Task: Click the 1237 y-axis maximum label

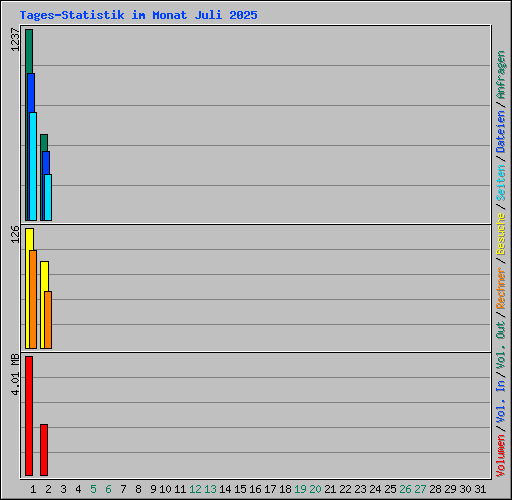Action: click(15, 40)
